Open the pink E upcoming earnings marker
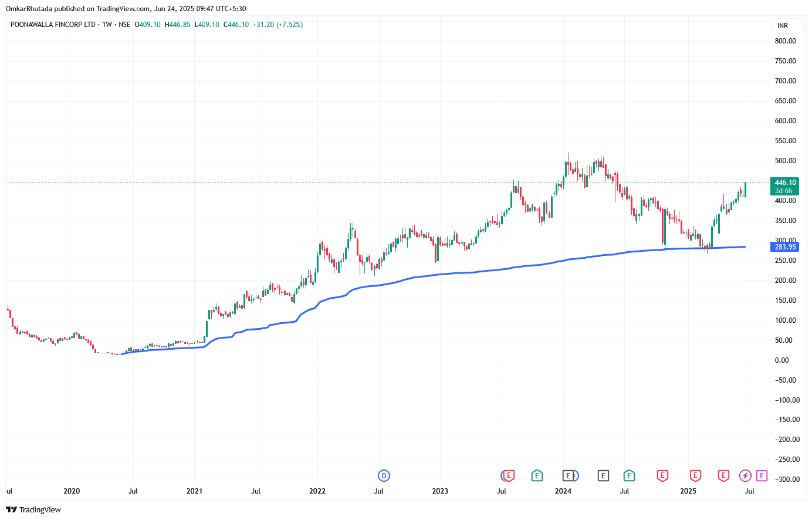Screen dimensions: 812x520 pyautogui.click(x=762, y=475)
